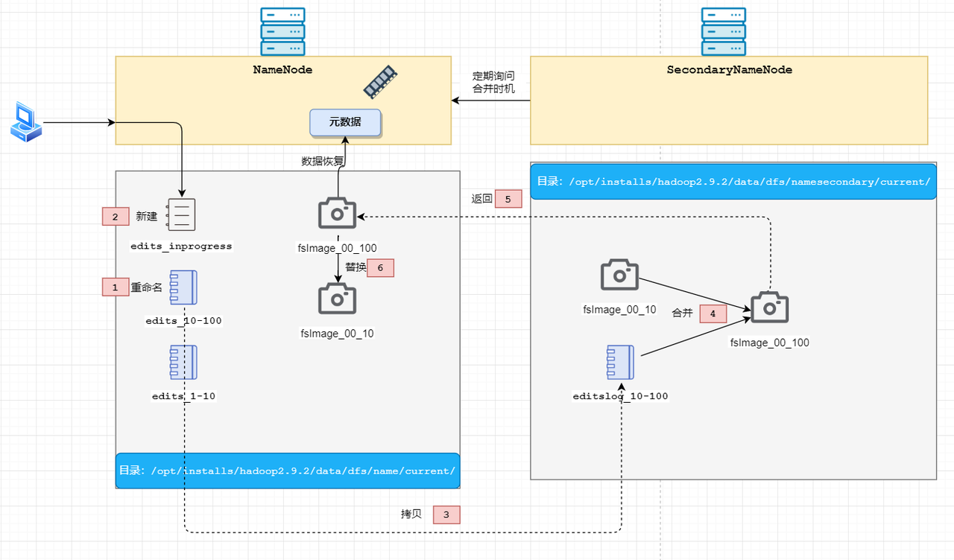Screen dimensions: 954x560
Task: Click the 合并 label
Action: click(683, 313)
